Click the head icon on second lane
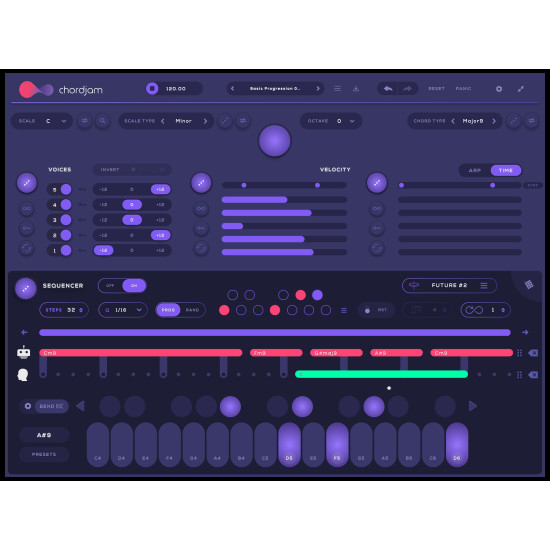This screenshot has height=550, width=550. click(x=23, y=375)
